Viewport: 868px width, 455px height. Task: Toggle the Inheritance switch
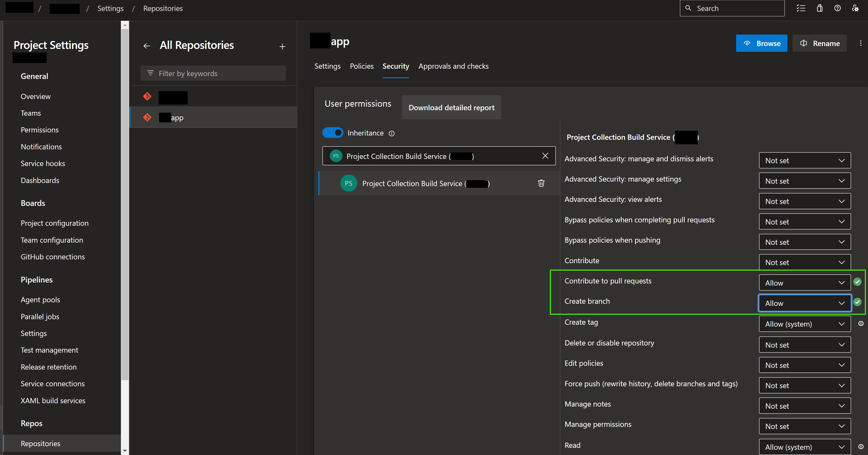(x=333, y=133)
